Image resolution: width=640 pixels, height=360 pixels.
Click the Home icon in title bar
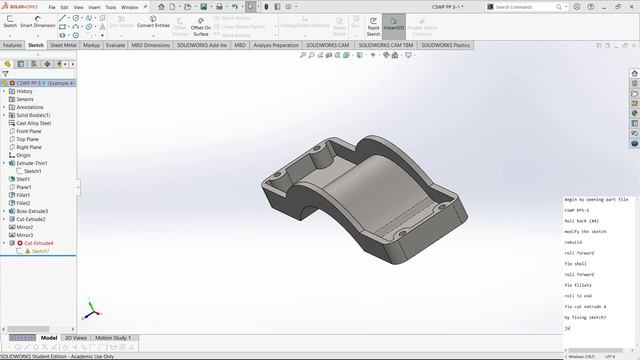pyautogui.click(x=162, y=7)
